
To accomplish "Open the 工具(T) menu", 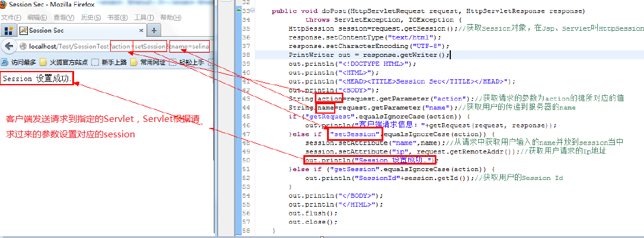I will coord(144,18).
